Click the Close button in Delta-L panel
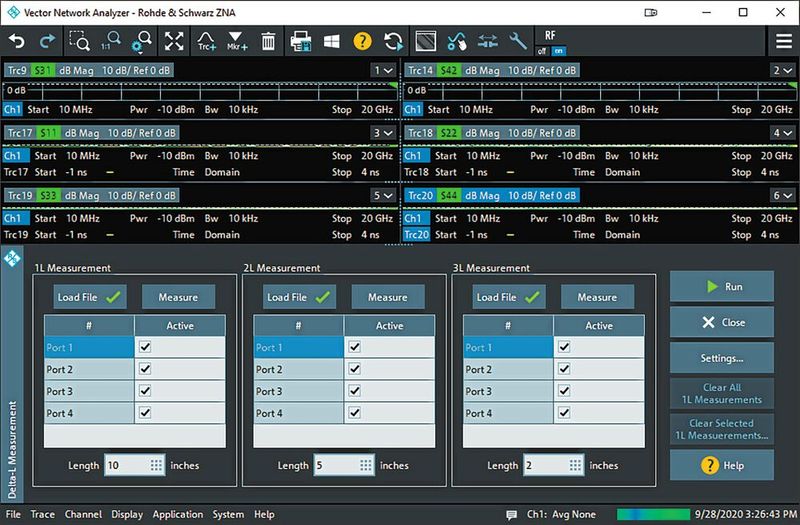Image resolution: width=800 pixels, height=525 pixels. (x=721, y=322)
